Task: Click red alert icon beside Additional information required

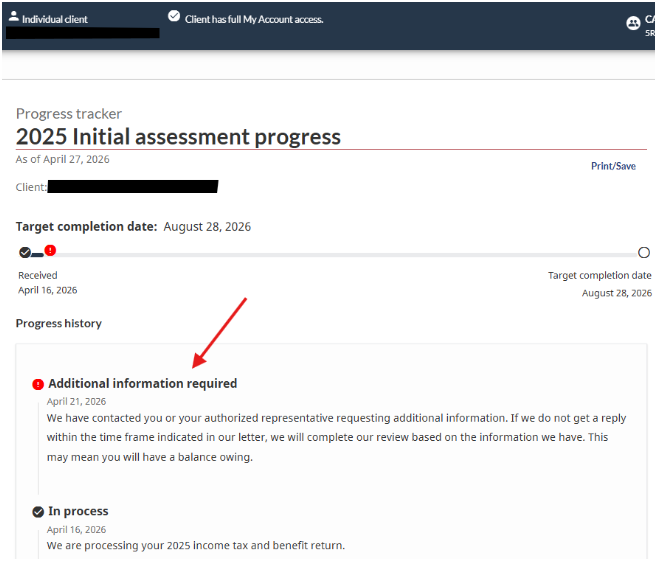Action: (38, 384)
